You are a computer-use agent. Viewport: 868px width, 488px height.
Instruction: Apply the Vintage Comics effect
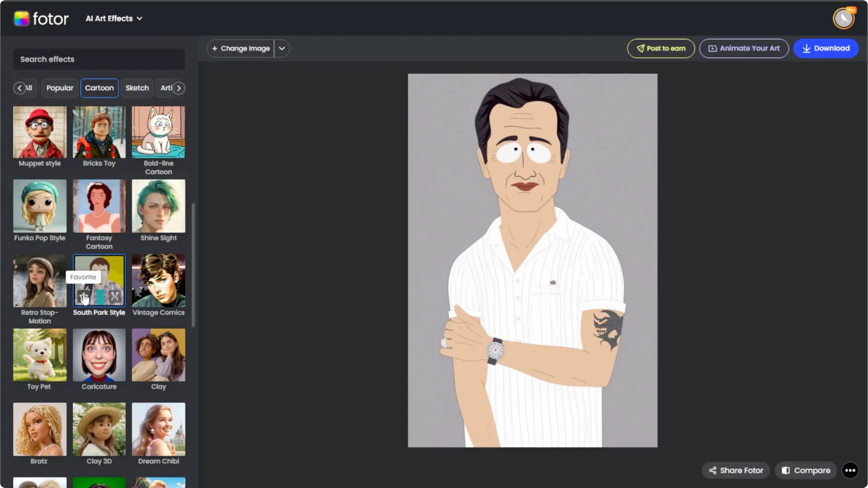[x=158, y=281]
